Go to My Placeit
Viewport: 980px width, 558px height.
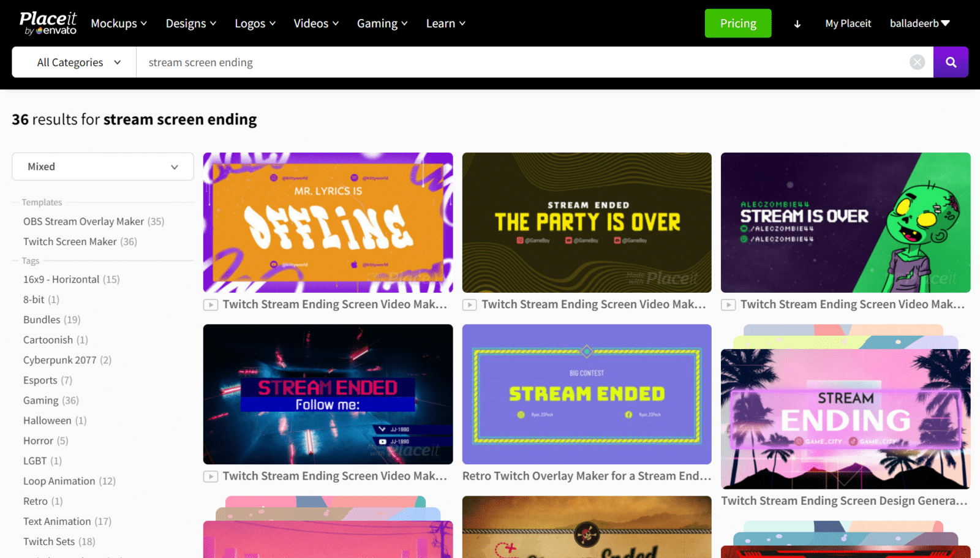point(848,23)
